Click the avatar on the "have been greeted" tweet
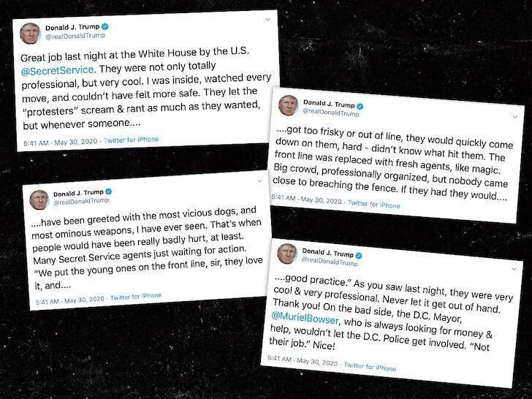Screen dimensions: 532x399 (x=39, y=199)
